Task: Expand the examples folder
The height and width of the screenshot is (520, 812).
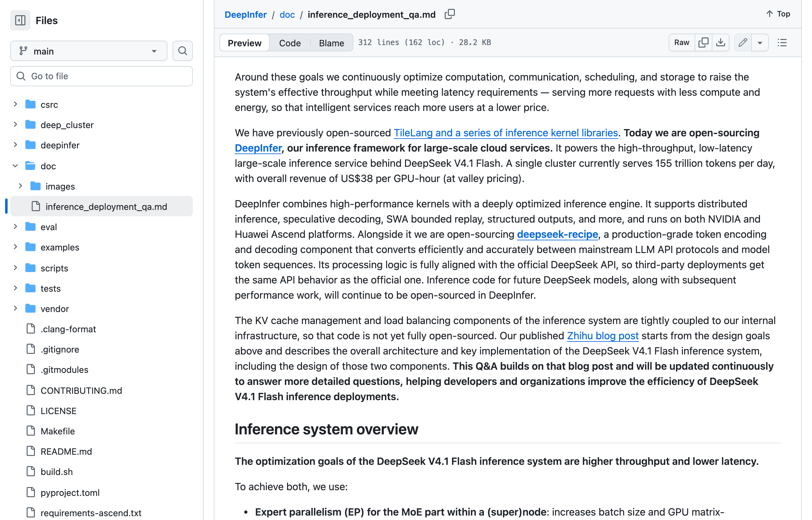Action: click(x=15, y=247)
